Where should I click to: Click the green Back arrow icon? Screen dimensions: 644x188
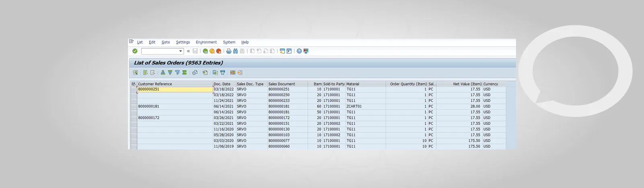point(205,51)
